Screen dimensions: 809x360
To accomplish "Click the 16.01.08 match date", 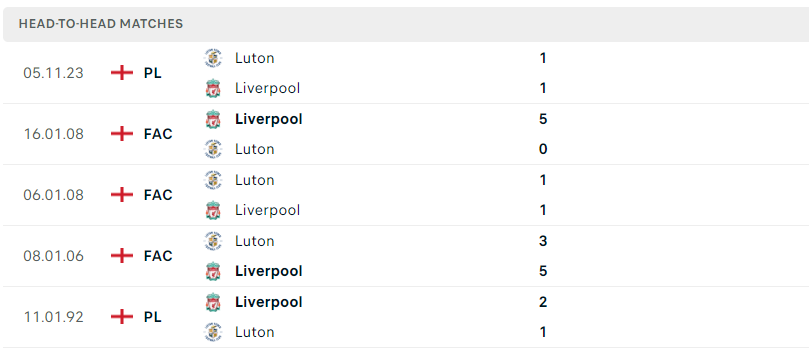I will (54, 134).
